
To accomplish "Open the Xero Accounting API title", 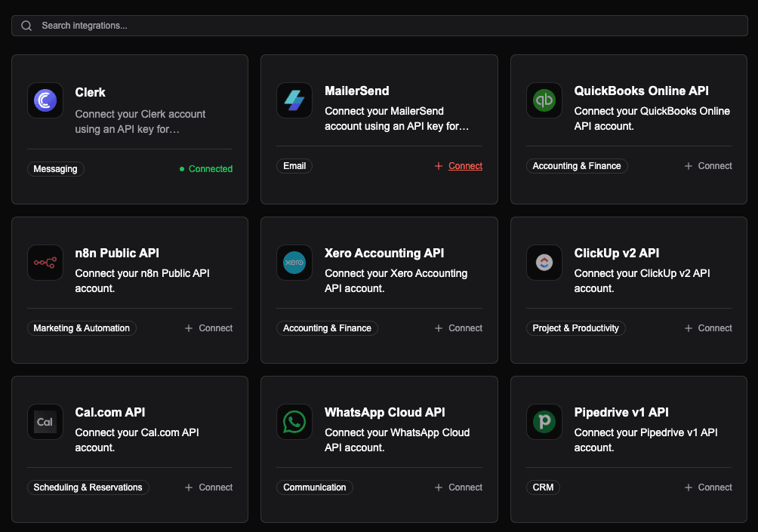I will click(384, 253).
